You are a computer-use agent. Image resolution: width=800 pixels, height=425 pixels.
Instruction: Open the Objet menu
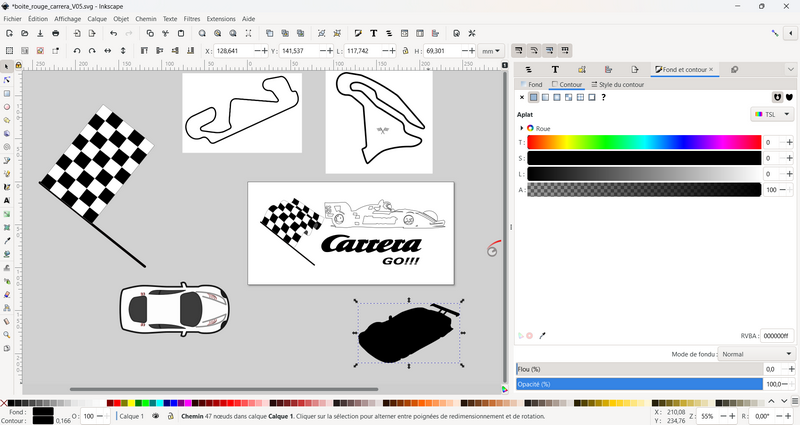pyautogui.click(x=121, y=19)
